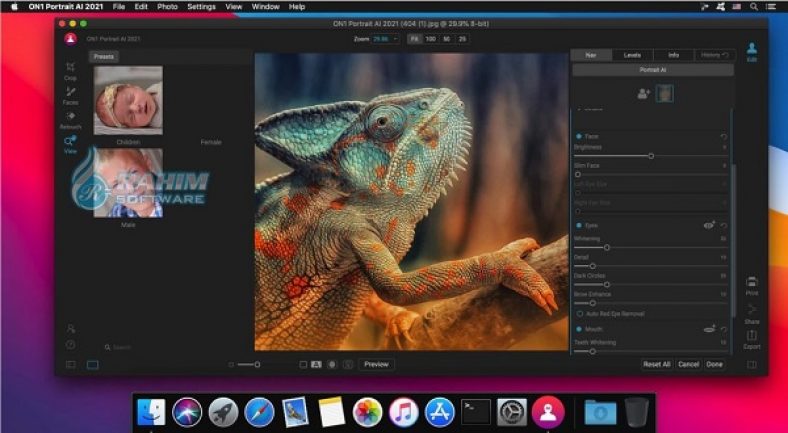Screen dimensions: 788x433
Task: Click the Preview button
Action: point(376,365)
